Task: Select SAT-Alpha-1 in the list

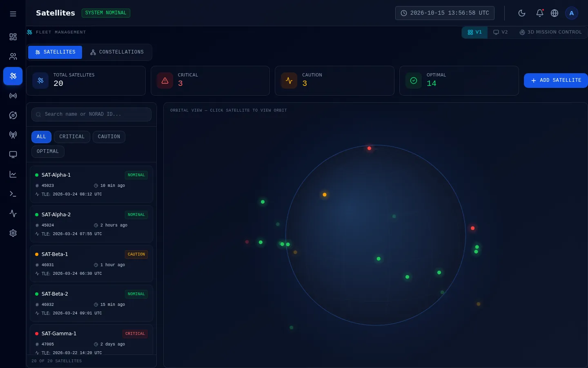Action: [91, 184]
